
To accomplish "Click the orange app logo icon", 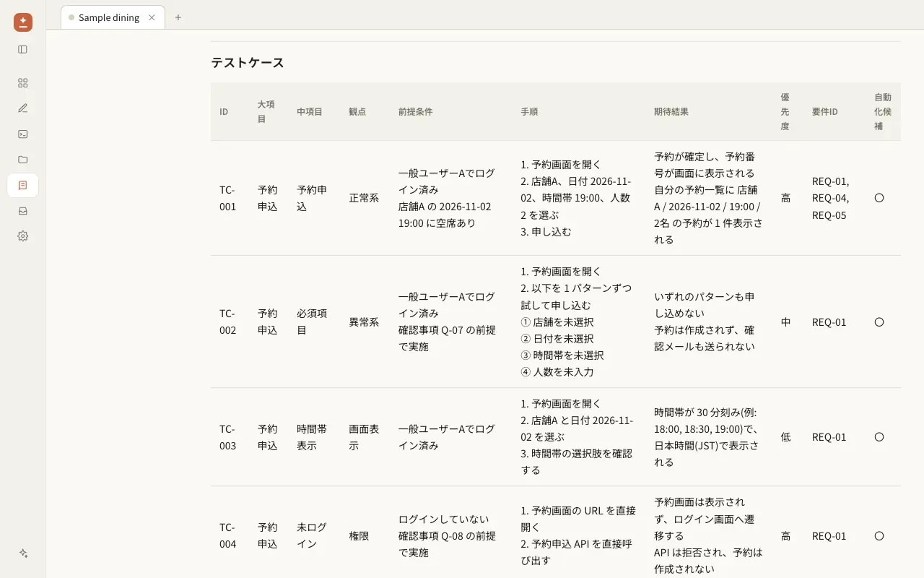I will pos(23,22).
